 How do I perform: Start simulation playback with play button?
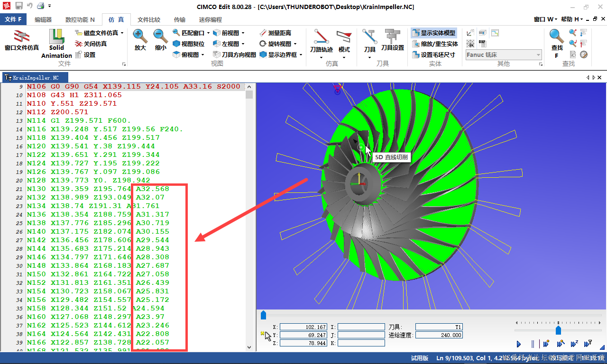pyautogui.click(x=518, y=344)
